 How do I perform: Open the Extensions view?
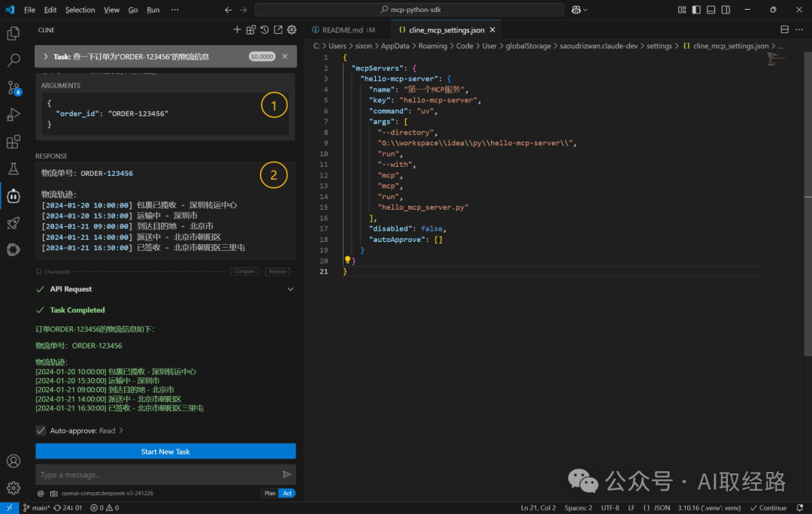14,141
